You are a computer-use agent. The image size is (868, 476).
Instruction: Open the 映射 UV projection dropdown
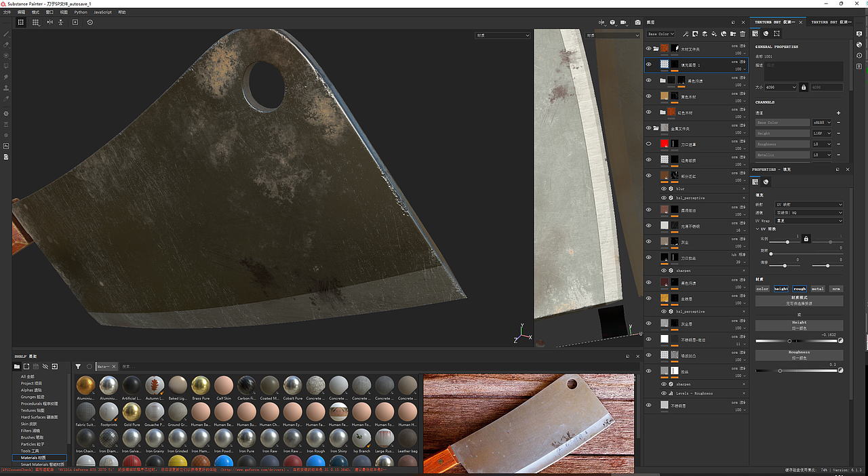point(809,204)
